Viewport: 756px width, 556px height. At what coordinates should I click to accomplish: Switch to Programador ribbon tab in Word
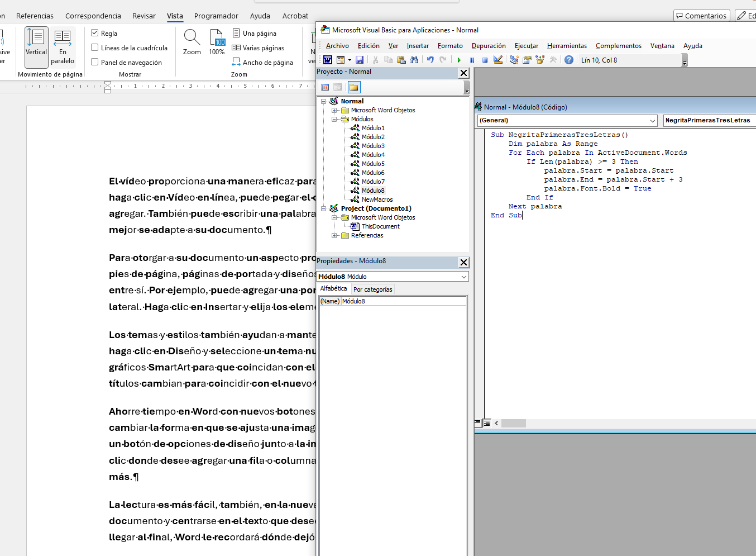pos(216,16)
